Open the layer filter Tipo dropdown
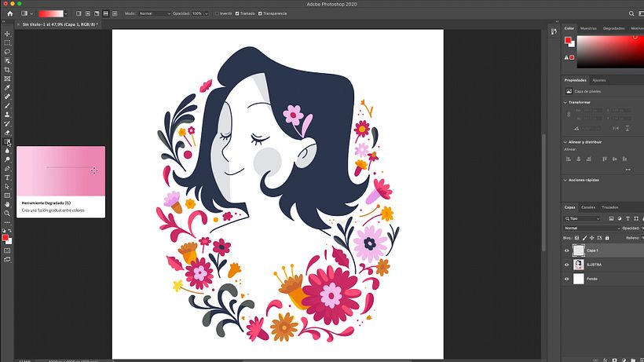The width and height of the screenshot is (644, 362). tap(583, 219)
